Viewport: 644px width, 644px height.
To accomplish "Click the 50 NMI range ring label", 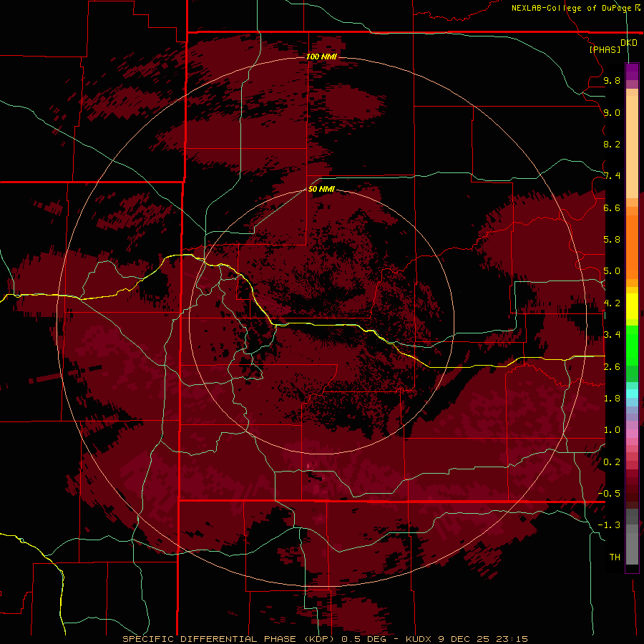I will [x=321, y=189].
